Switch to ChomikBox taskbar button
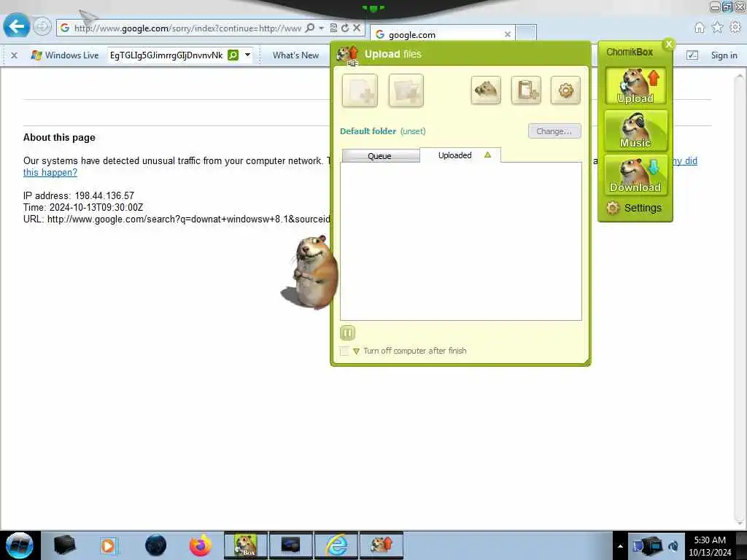 click(x=246, y=545)
